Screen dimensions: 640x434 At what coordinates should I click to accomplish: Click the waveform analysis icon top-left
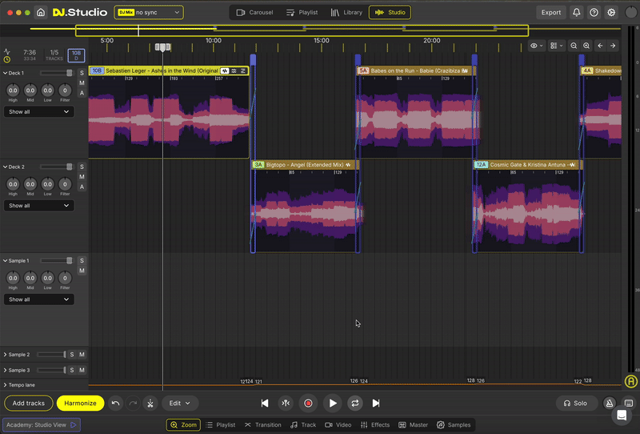click(7, 51)
